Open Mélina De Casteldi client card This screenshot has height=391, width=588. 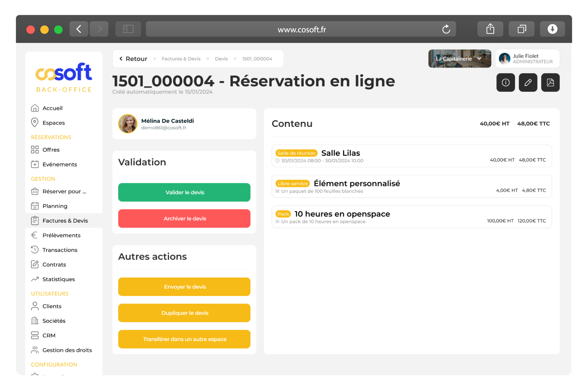(x=184, y=124)
